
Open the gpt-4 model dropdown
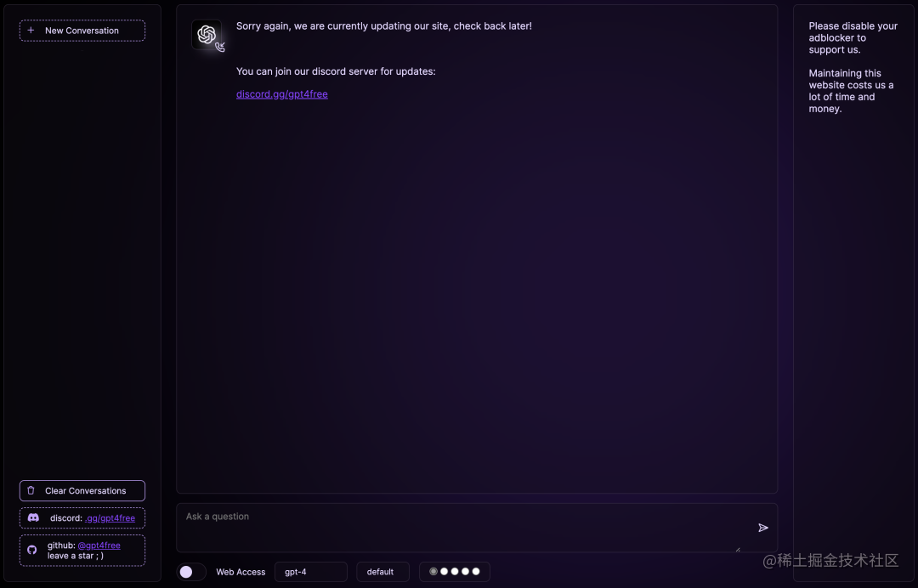pyautogui.click(x=311, y=572)
